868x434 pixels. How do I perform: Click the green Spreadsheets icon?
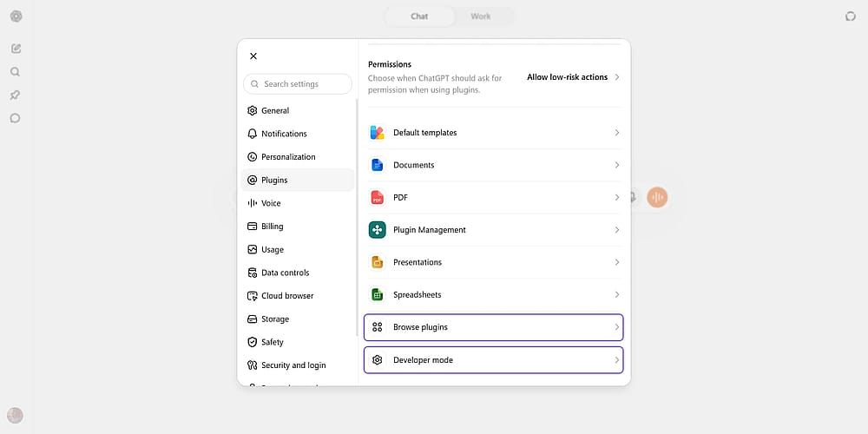[x=378, y=294]
